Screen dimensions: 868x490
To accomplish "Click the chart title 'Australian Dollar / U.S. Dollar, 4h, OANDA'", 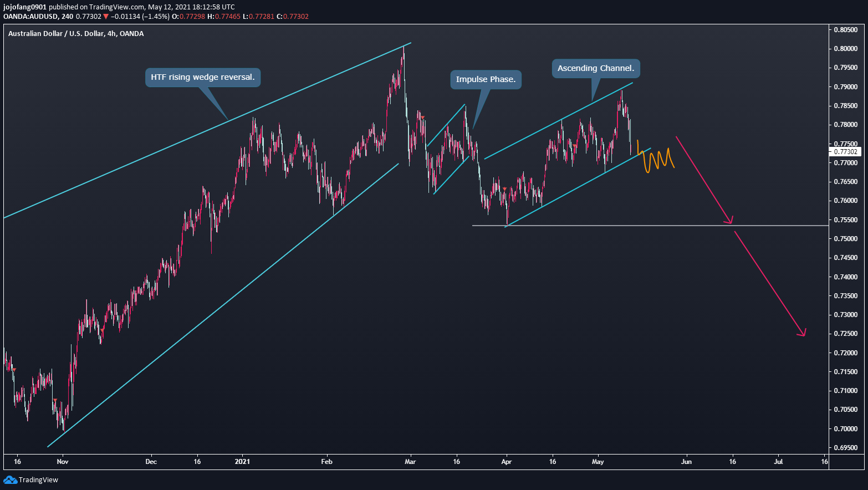I will point(76,34).
